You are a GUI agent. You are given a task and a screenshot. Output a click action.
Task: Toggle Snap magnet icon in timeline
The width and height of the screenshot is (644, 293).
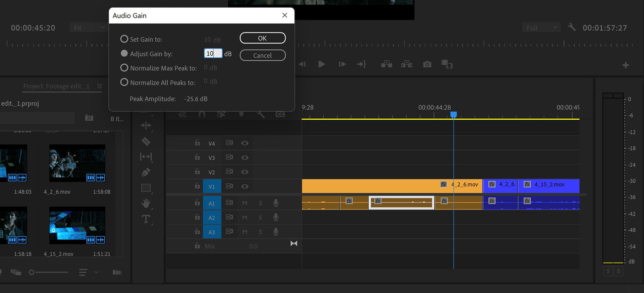click(202, 114)
